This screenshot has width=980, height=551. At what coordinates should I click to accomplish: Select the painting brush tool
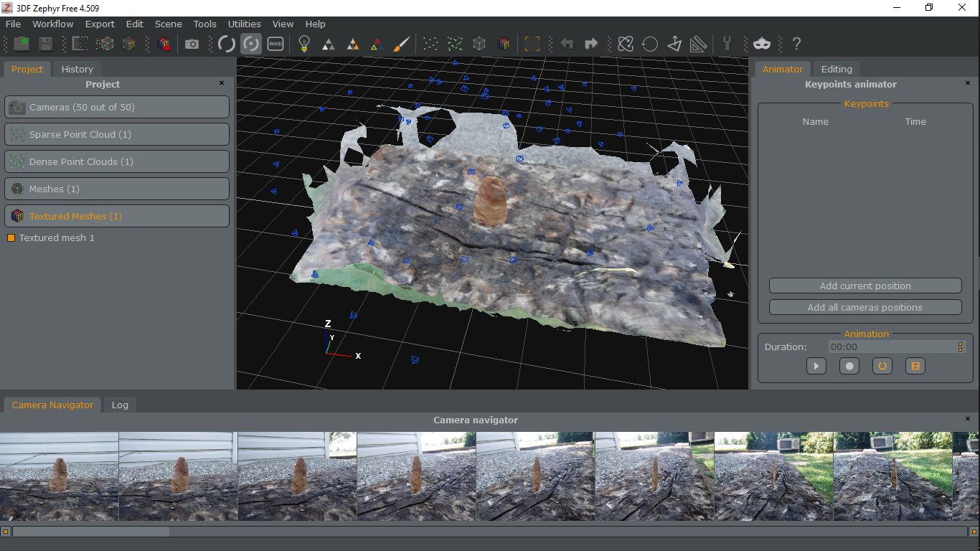click(400, 43)
